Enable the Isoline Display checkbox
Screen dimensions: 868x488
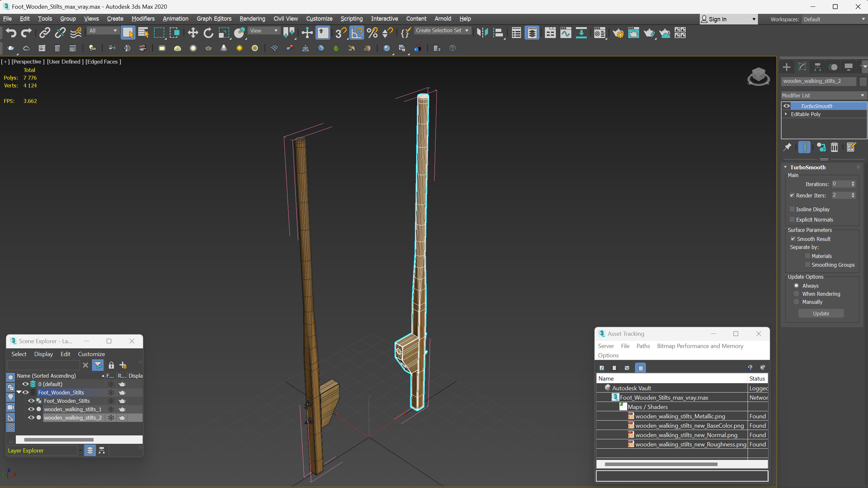[792, 209]
